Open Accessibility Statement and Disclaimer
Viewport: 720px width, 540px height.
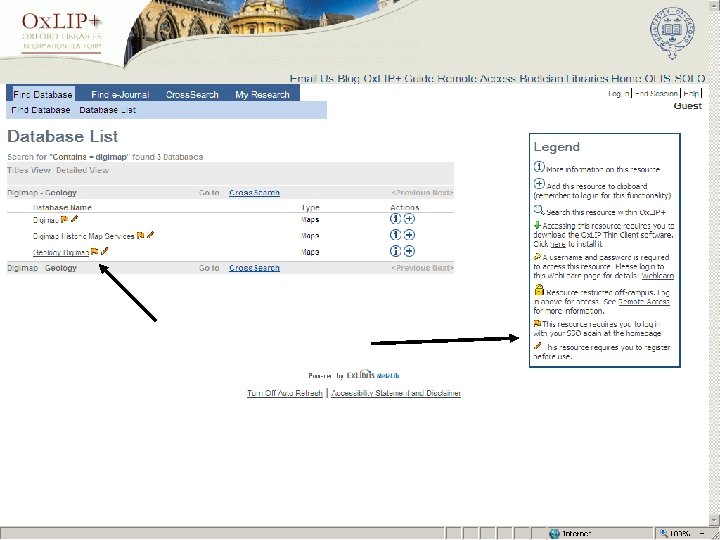395,394
